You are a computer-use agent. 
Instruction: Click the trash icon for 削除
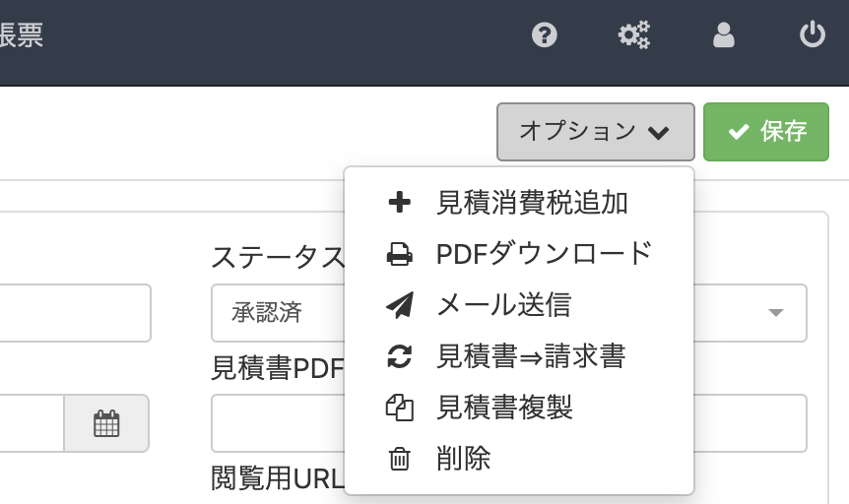coord(399,459)
